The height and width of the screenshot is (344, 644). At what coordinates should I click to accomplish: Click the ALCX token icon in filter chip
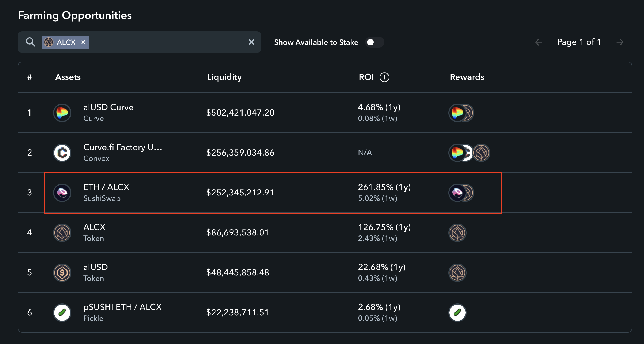point(49,42)
